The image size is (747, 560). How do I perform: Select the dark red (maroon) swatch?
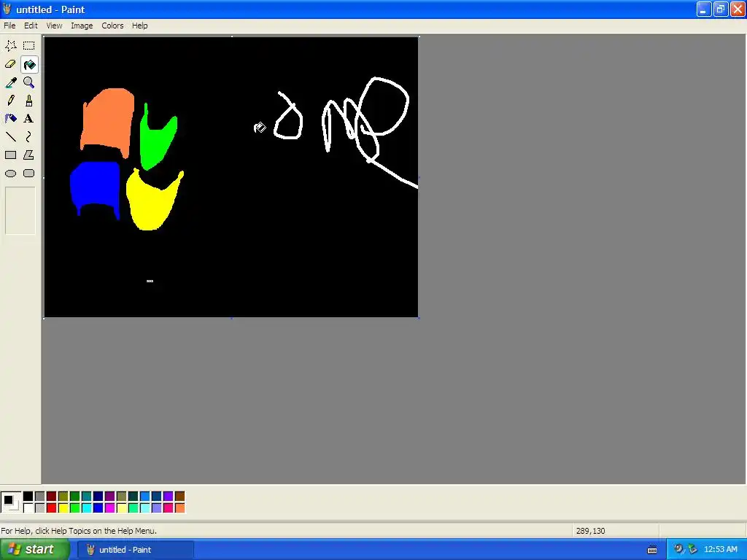(52, 497)
